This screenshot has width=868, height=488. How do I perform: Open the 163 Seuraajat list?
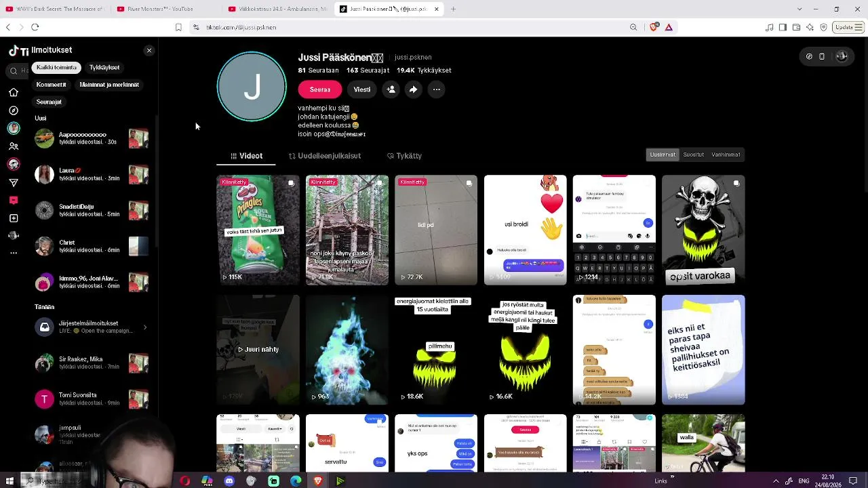click(x=368, y=70)
